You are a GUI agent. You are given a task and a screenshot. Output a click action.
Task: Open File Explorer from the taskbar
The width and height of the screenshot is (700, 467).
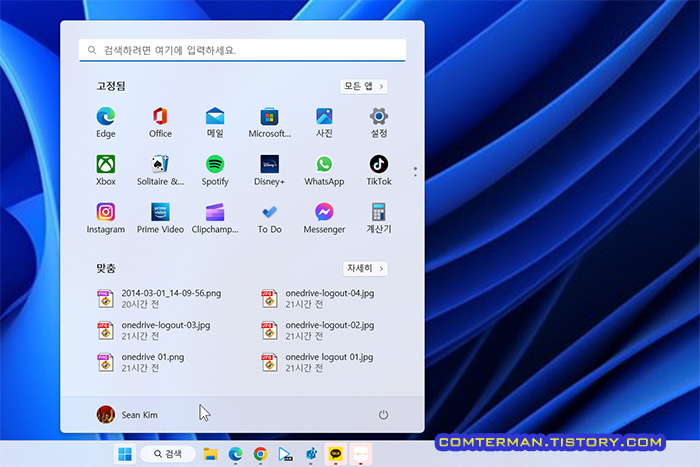click(x=210, y=454)
